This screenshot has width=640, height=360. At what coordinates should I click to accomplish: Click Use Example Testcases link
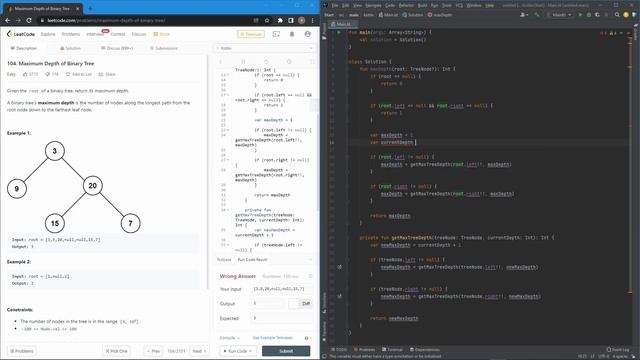click(273, 338)
